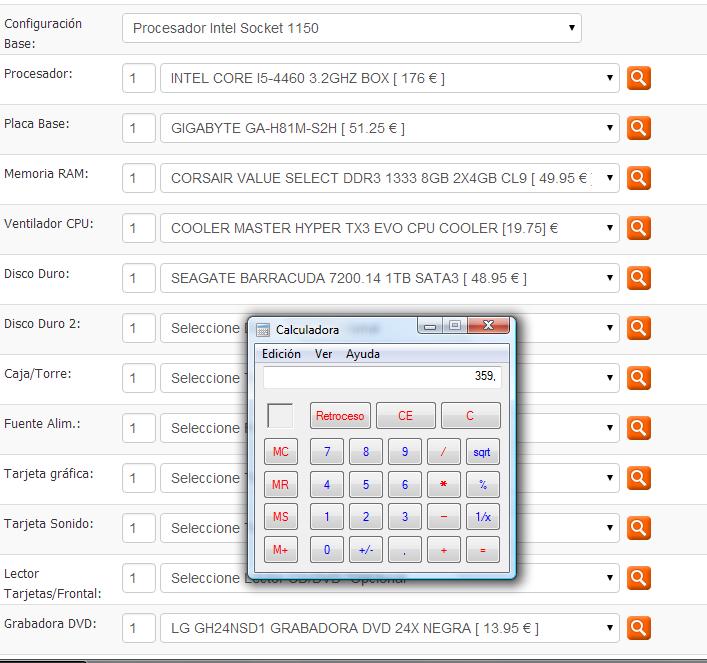Open the Tarjeta gráfica search icon
The height and width of the screenshot is (663, 707).
tap(638, 478)
